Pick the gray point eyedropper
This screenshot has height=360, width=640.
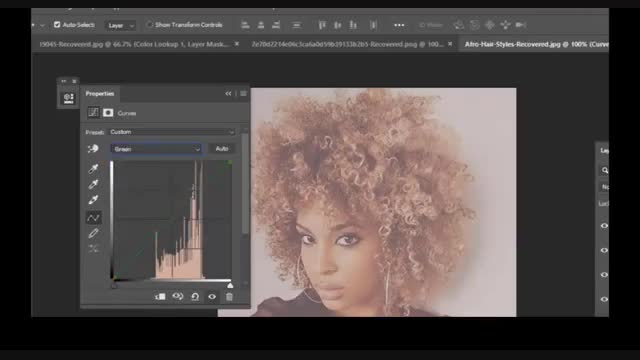93,184
